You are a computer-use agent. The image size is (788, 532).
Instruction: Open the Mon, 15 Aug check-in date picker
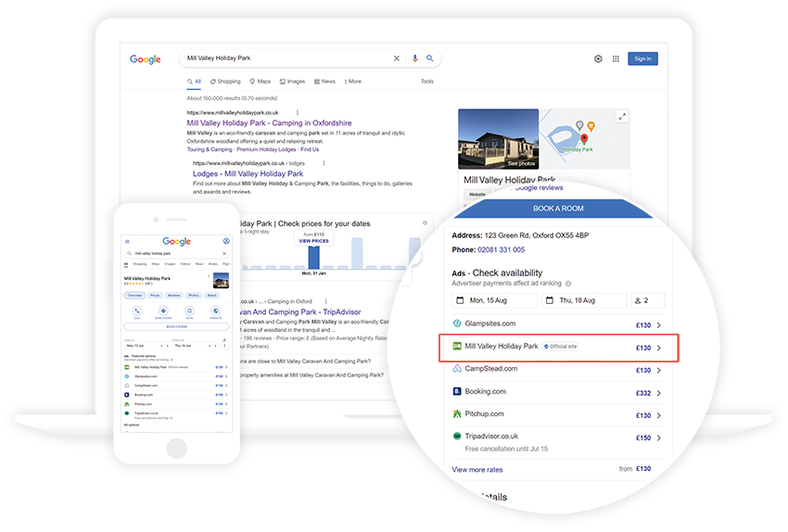tap(494, 300)
